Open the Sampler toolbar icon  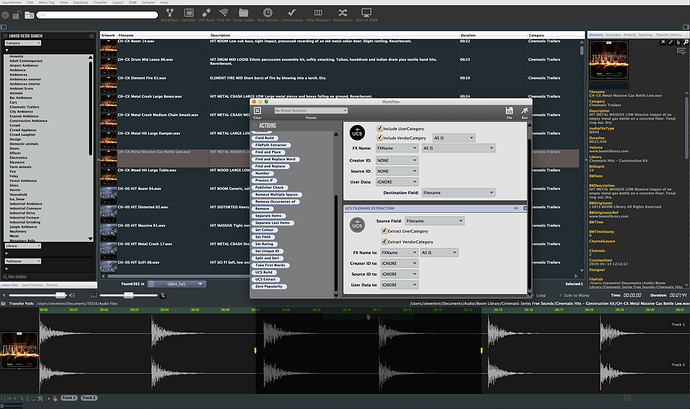pos(189,13)
